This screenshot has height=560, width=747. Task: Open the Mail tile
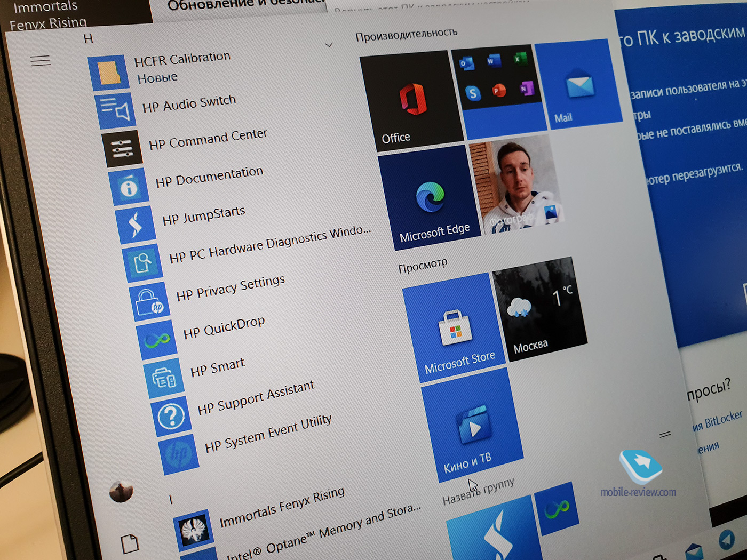pyautogui.click(x=578, y=83)
